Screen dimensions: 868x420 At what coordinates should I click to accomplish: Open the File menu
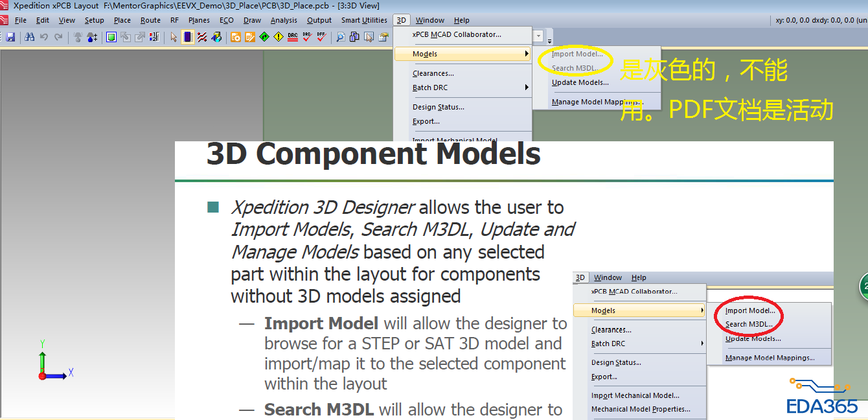(x=20, y=20)
